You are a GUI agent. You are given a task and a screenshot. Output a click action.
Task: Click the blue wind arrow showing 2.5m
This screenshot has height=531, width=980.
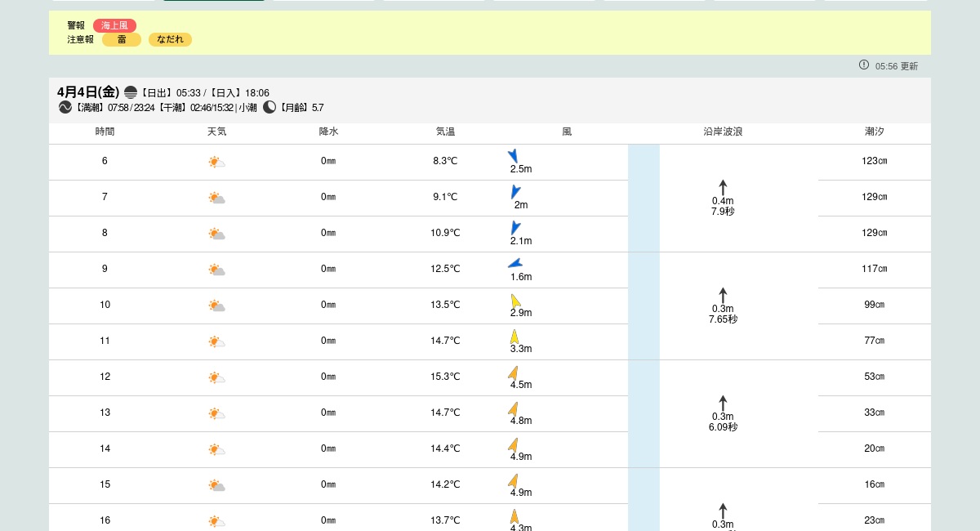[x=513, y=155]
